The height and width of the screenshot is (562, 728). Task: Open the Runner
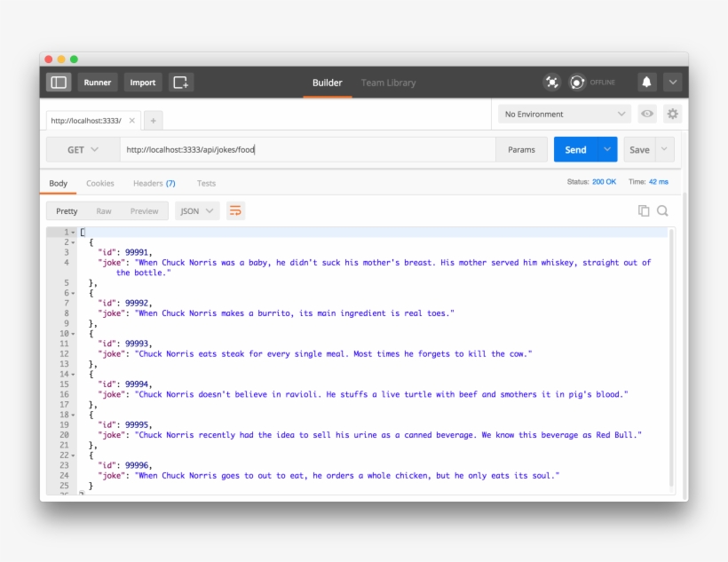(x=98, y=82)
